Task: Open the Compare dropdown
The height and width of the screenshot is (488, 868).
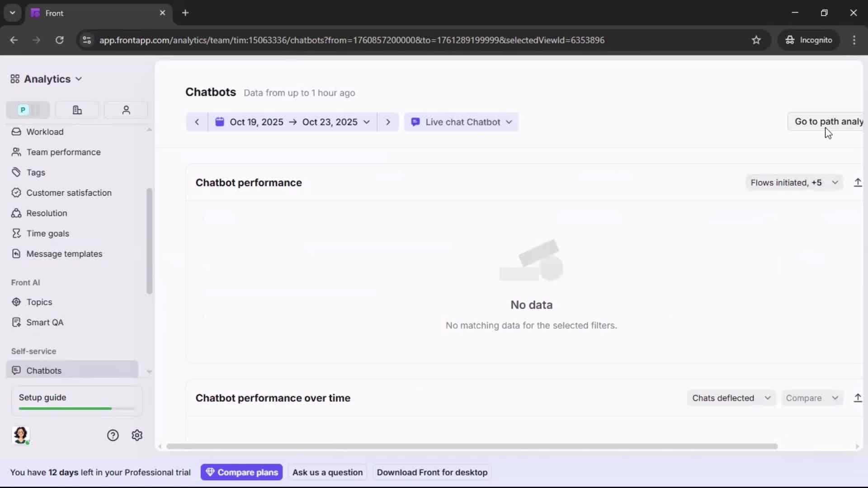Action: point(811,398)
